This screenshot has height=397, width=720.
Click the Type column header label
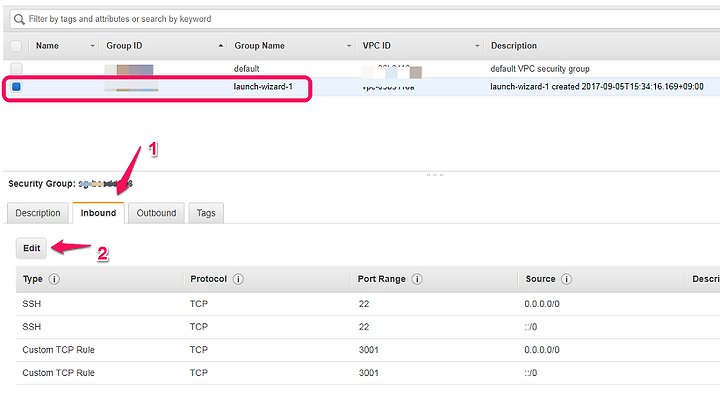point(33,279)
